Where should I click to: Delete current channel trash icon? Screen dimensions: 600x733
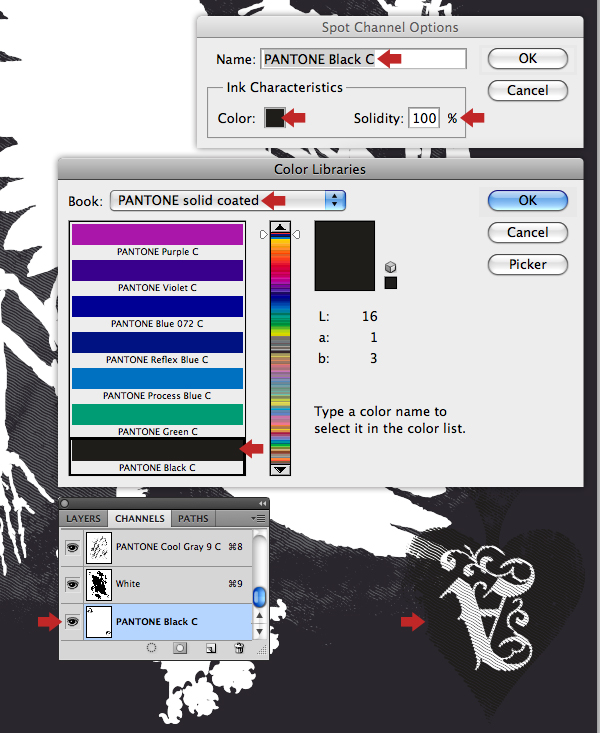(x=239, y=648)
